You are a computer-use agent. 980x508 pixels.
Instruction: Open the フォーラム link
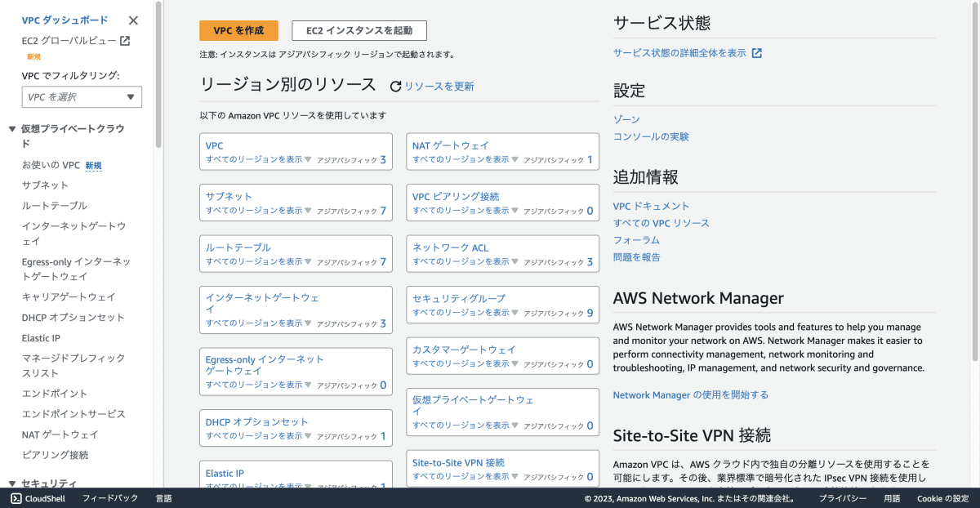tap(636, 241)
